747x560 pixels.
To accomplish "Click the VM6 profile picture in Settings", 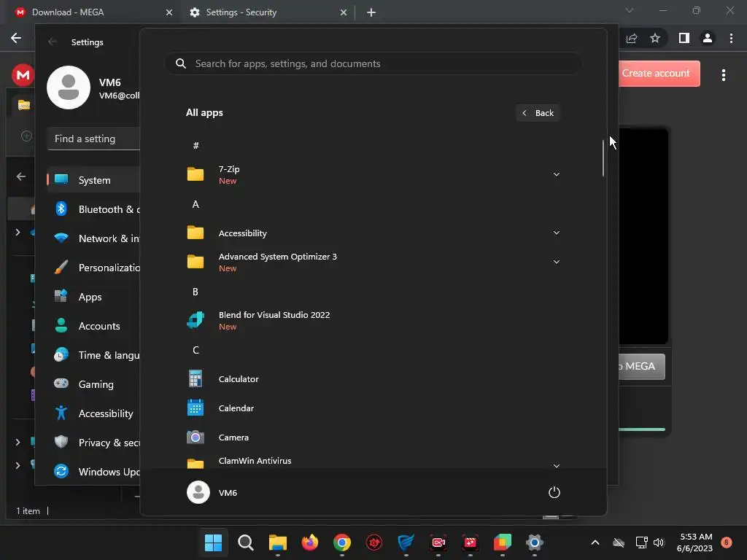I will click(x=68, y=87).
